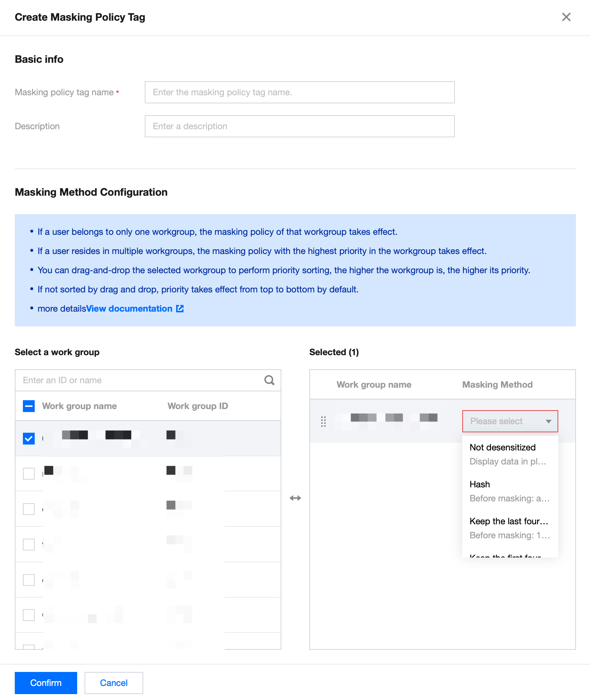Check the second work group row checkbox
This screenshot has height=700, width=590.
point(29,473)
